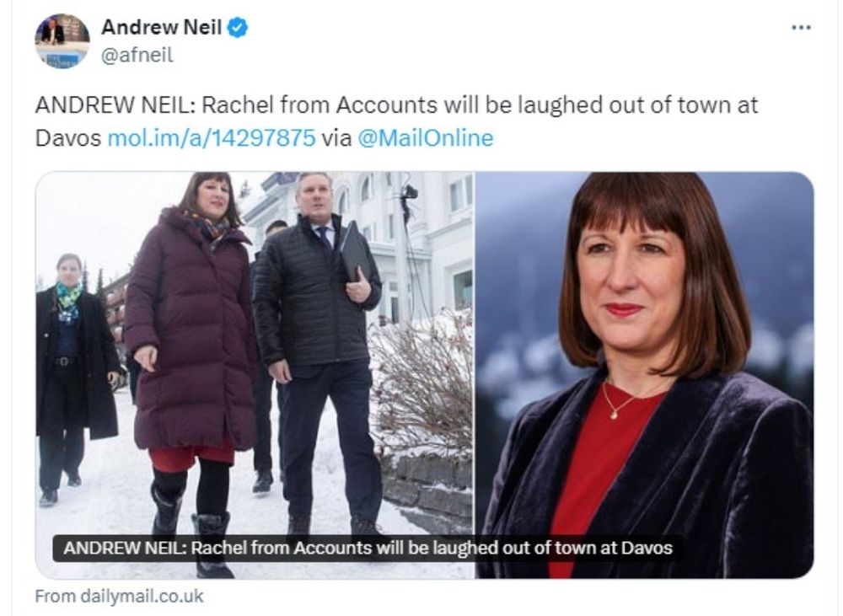Follow the mol.im/a/14297875 link
This screenshot has height=616, width=843.
click(212, 138)
